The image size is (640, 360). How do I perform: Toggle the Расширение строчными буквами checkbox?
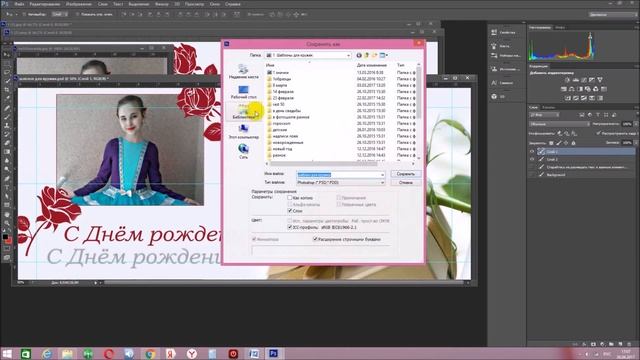pos(315,239)
